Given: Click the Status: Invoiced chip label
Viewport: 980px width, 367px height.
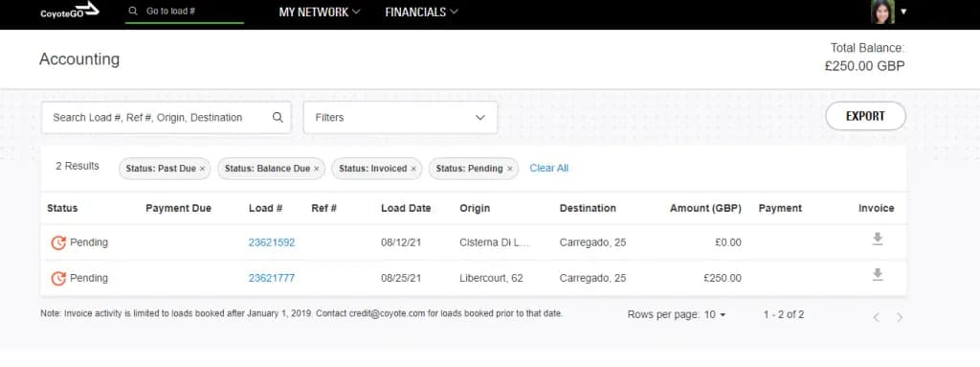Looking at the screenshot, I should (372, 169).
